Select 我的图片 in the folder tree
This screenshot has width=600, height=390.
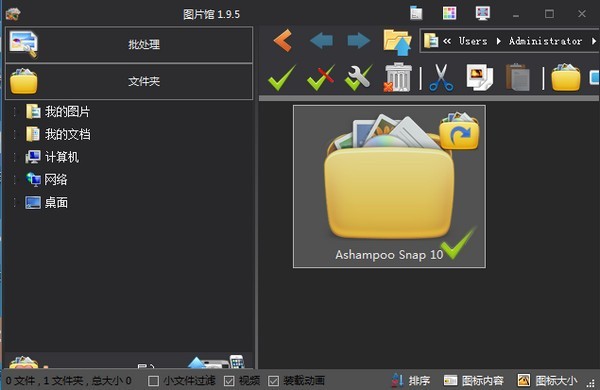click(x=67, y=112)
